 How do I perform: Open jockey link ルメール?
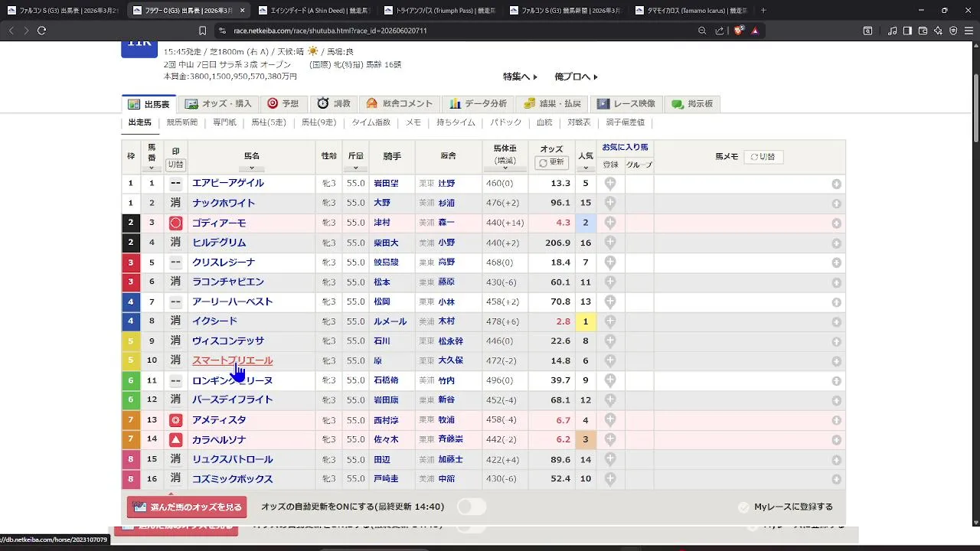coord(390,321)
